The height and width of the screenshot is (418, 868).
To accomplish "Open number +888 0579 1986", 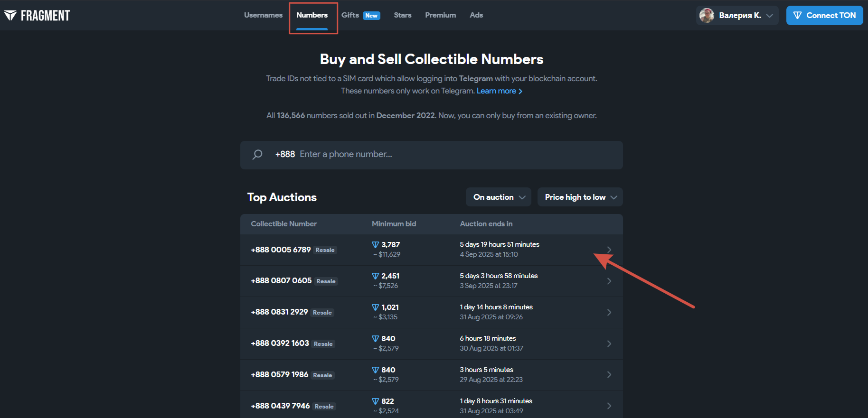I will (x=280, y=375).
